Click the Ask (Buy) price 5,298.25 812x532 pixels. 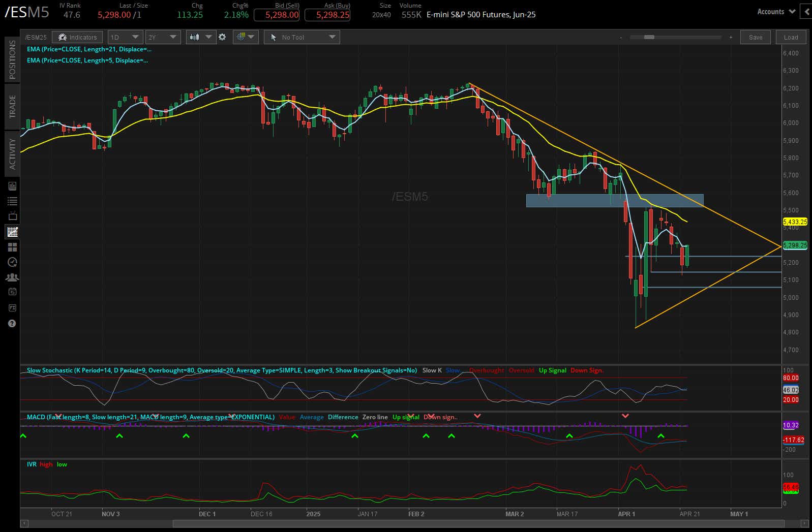click(327, 15)
